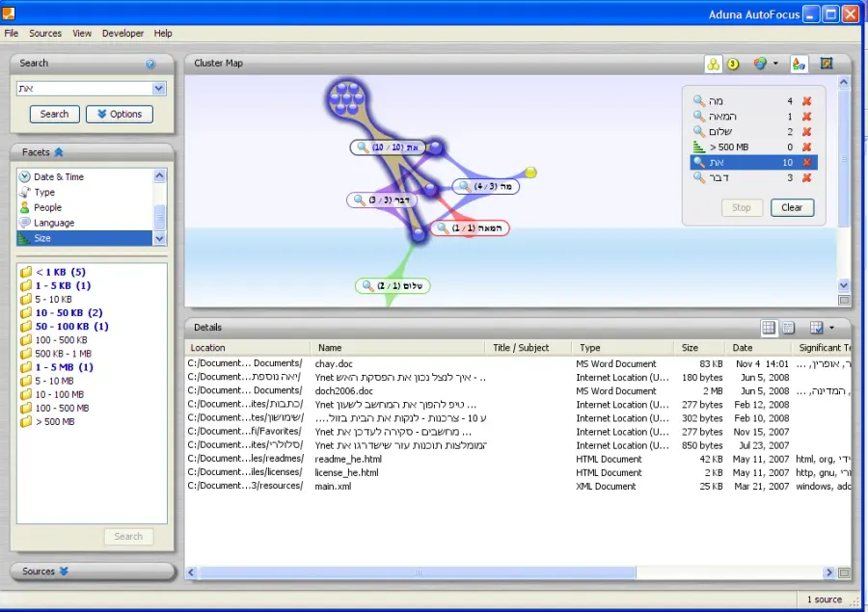
Task: Click the framed picture export icon in Cluster Map
Action: coord(827,63)
